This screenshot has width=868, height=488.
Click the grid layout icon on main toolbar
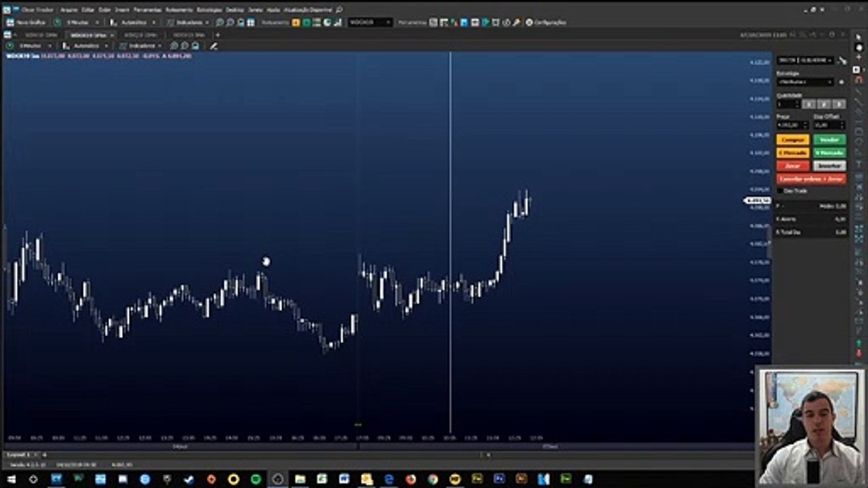[251, 22]
